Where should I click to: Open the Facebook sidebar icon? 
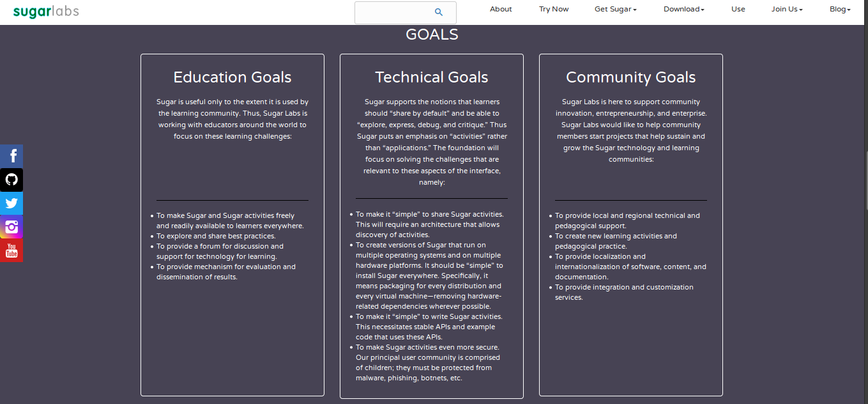click(x=11, y=155)
